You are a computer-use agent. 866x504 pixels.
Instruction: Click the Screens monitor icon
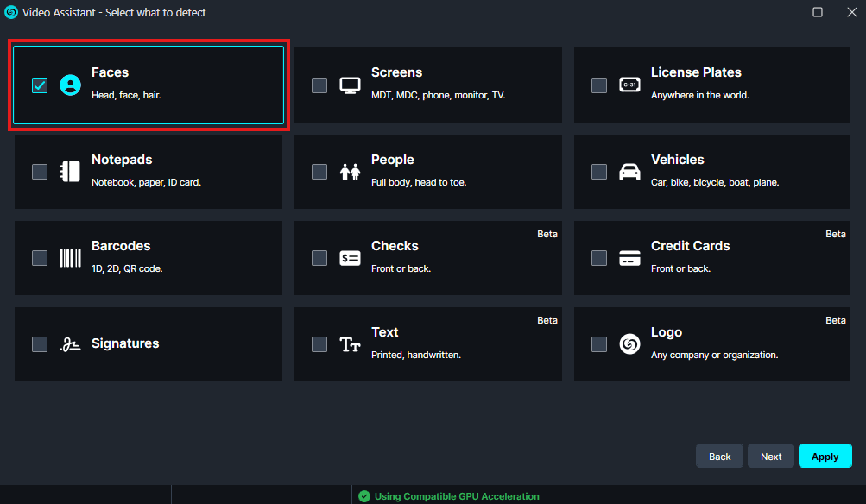[x=350, y=85]
